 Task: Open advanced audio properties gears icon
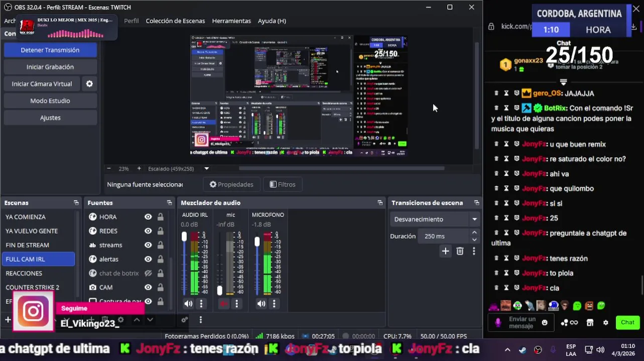185,319
